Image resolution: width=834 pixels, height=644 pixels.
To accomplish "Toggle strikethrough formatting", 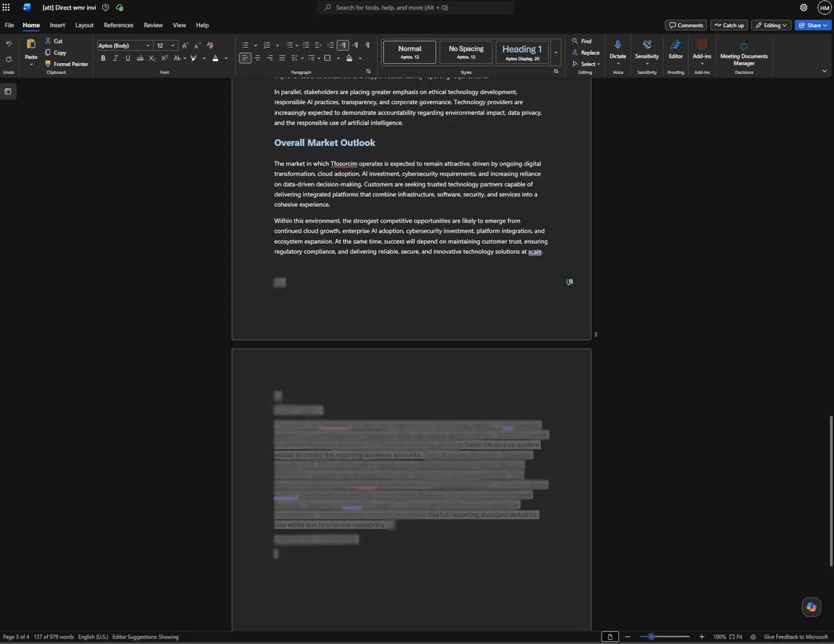I will [x=140, y=58].
